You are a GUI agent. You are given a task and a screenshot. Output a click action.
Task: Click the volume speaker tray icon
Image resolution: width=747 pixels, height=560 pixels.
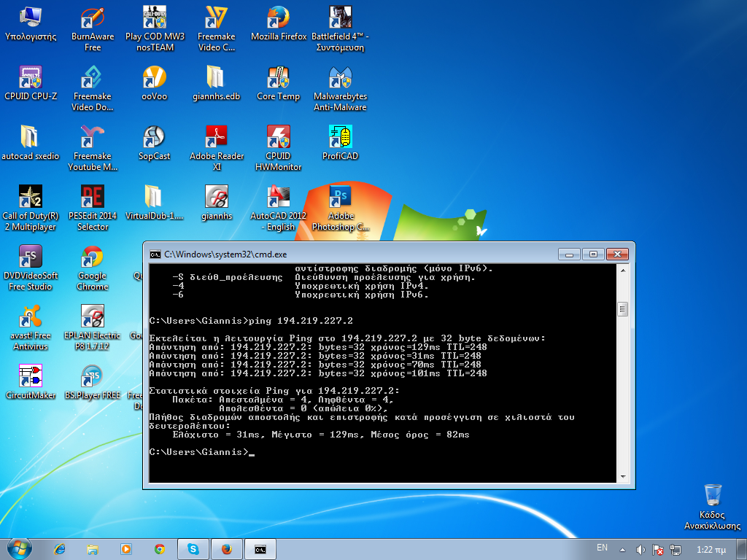click(640, 548)
